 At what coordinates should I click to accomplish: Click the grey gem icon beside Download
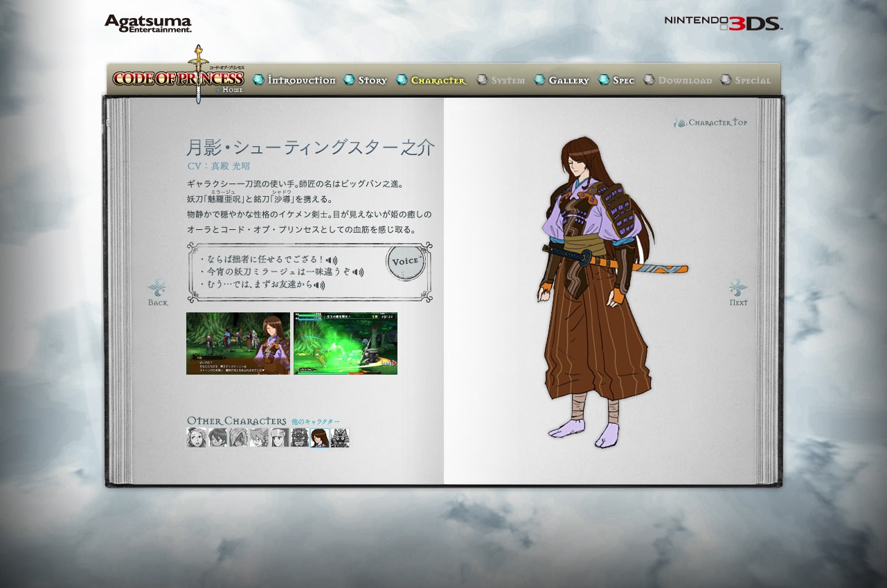coord(649,80)
